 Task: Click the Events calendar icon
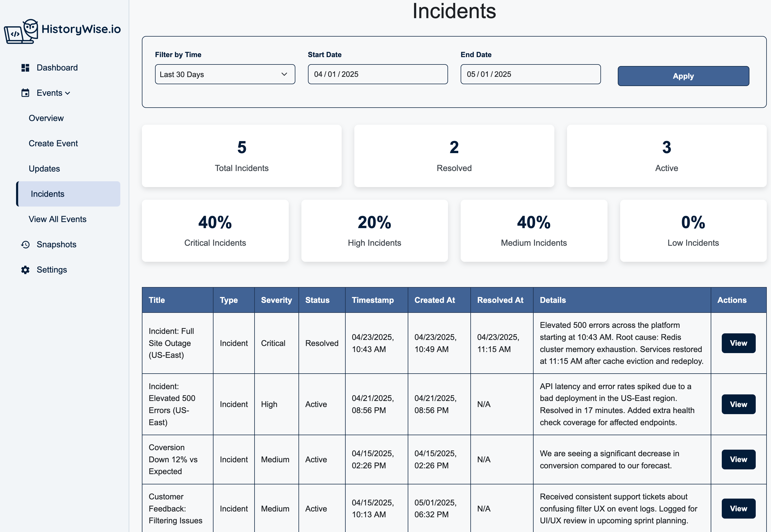click(25, 93)
